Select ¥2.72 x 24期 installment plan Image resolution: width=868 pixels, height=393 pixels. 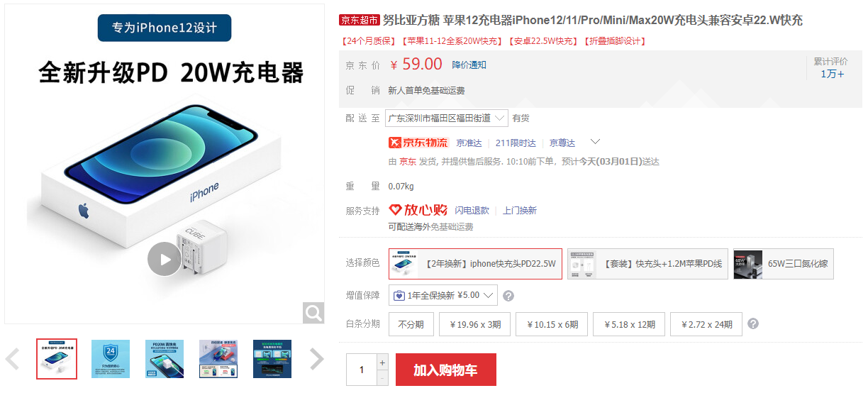tap(707, 324)
